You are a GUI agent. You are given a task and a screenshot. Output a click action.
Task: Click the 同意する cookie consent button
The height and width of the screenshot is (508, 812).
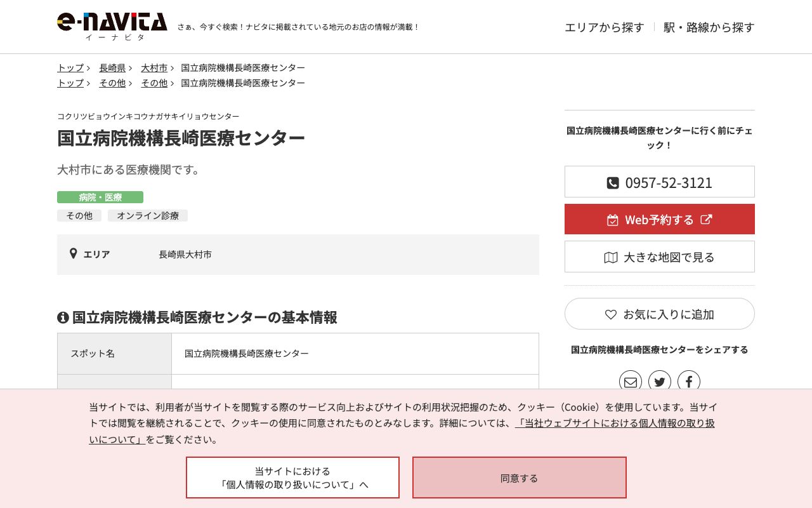click(519, 478)
